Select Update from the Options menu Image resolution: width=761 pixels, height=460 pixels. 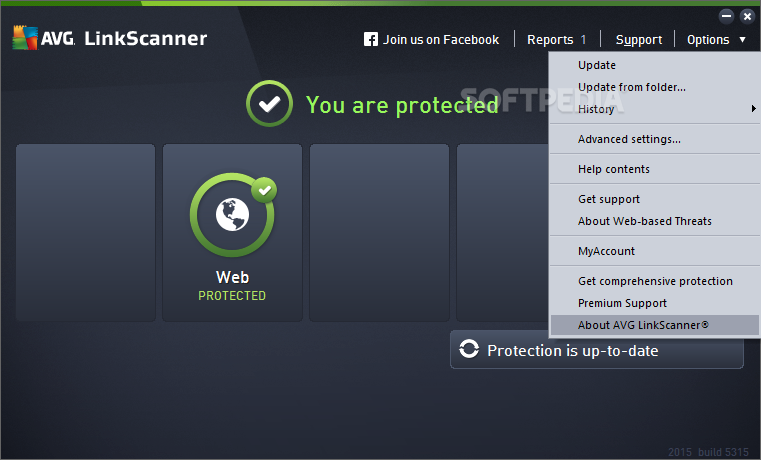point(654,65)
